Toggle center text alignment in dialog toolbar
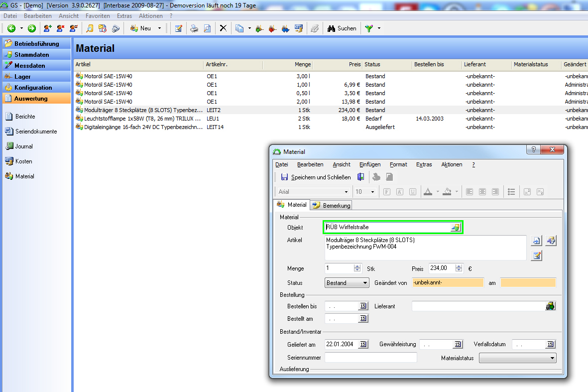Viewport: 588px width, 392px height. point(482,192)
